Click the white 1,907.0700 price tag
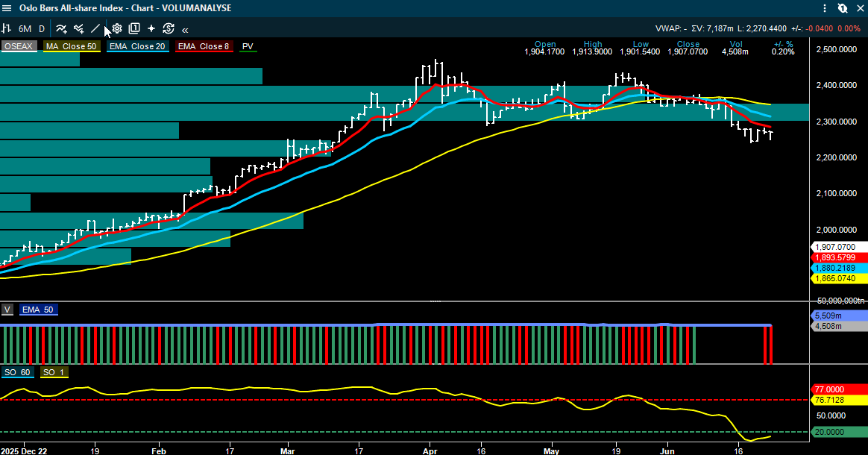868x455 pixels. click(839, 247)
